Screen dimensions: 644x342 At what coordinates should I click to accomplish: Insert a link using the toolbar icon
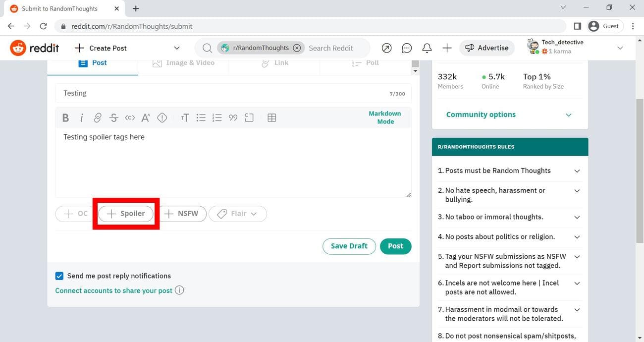98,118
